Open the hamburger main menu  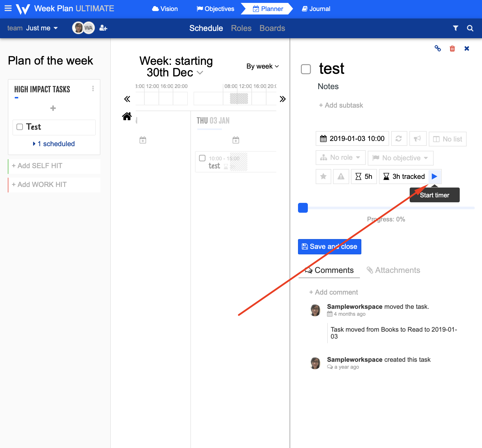click(8, 8)
